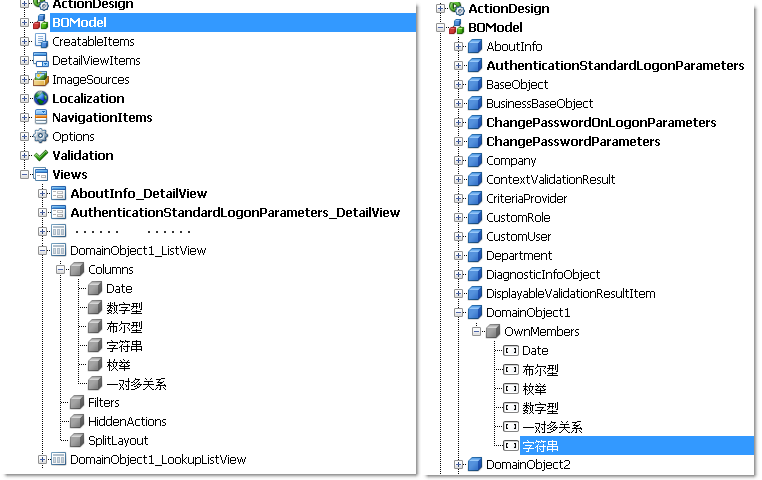Click the BOModel icon in right tree
762x480 pixels.
pyautogui.click(x=457, y=27)
